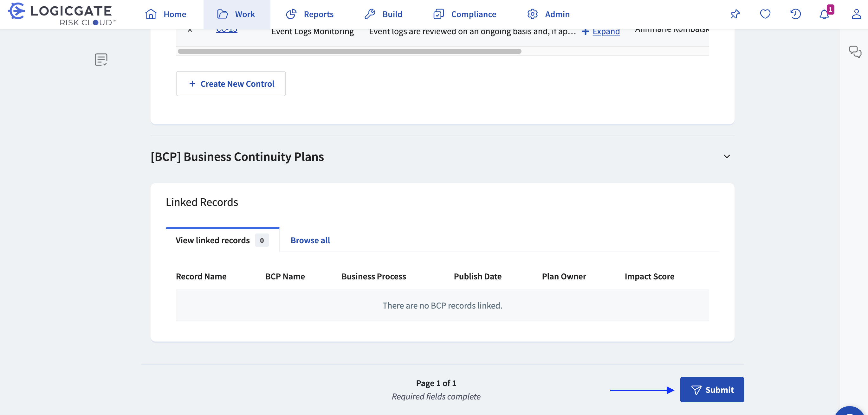
Task: Click the horizontal scrollbar of controls table
Action: coord(349,51)
